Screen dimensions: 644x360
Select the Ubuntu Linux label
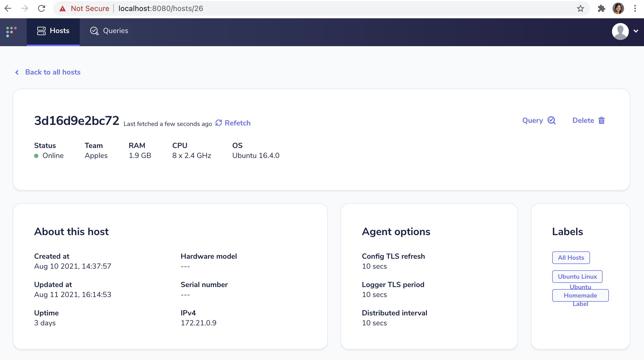point(577,277)
